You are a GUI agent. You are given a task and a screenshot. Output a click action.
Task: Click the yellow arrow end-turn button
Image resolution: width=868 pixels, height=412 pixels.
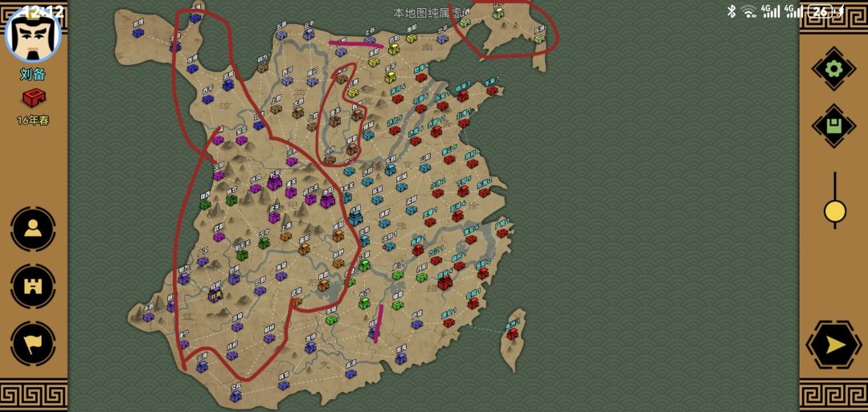point(834,345)
